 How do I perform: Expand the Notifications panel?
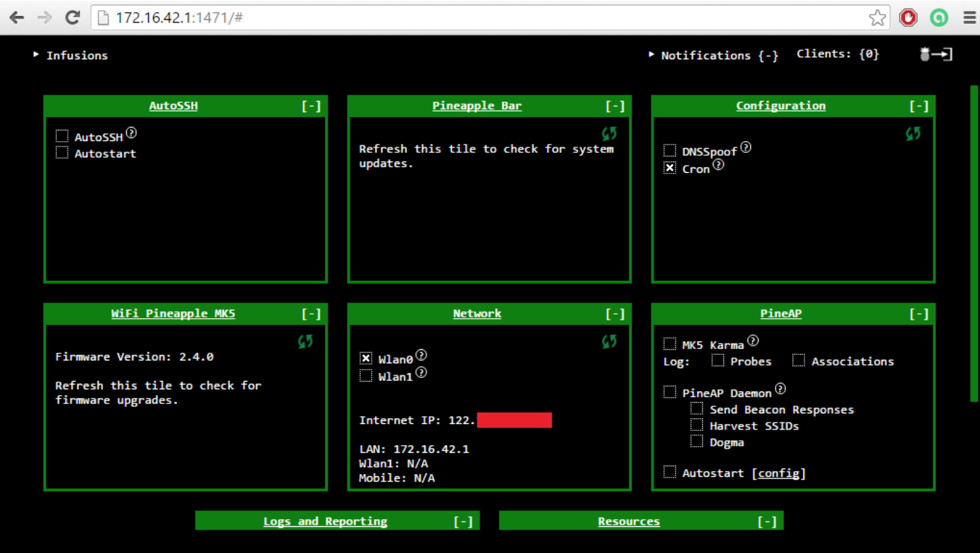pos(713,55)
